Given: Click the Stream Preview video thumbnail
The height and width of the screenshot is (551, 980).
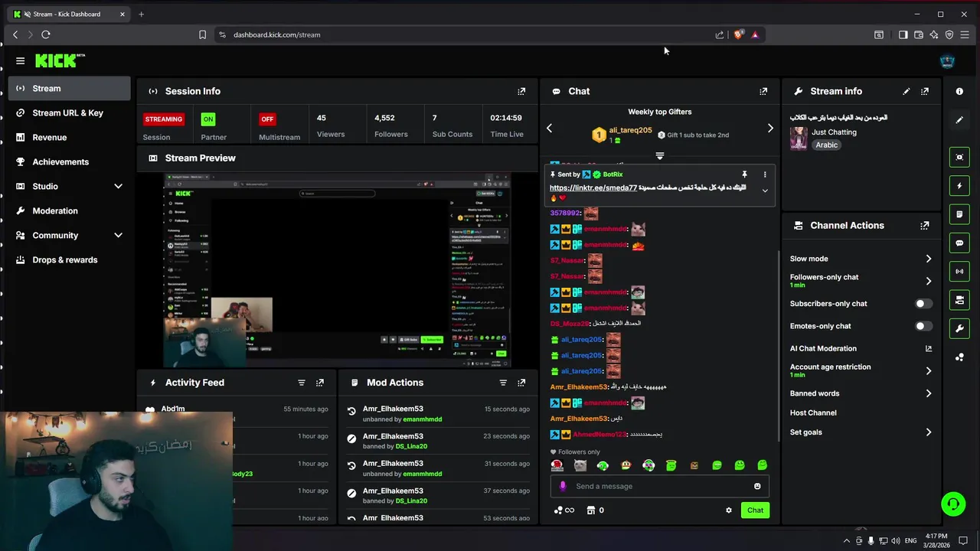Looking at the screenshot, I should (x=338, y=270).
